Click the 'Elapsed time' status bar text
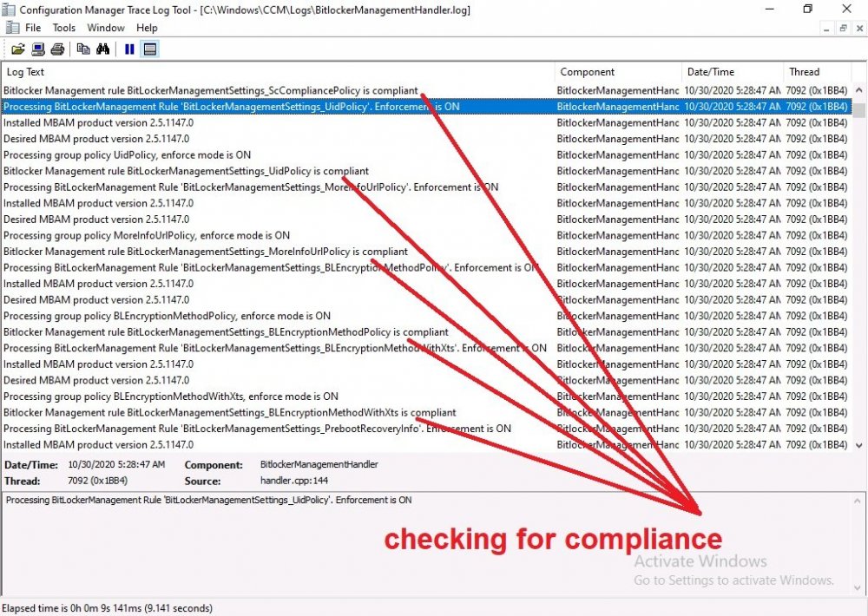This screenshot has width=868, height=616. (108, 607)
